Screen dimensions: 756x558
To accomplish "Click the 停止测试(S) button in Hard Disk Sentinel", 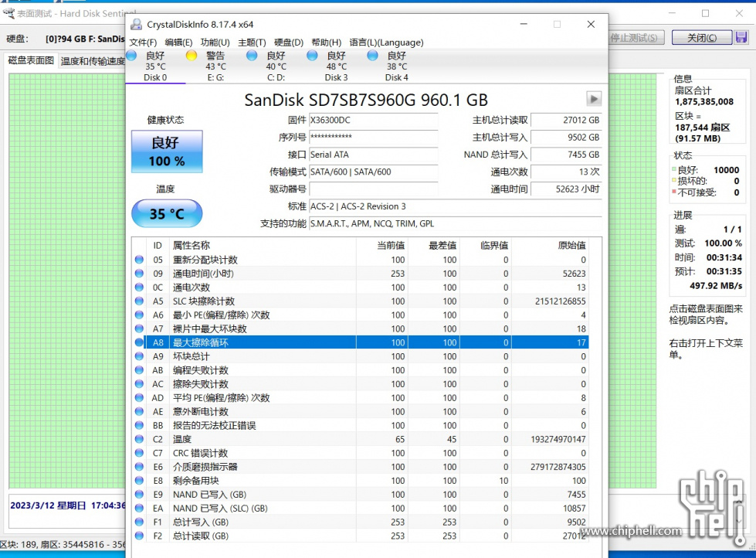I will [x=636, y=38].
